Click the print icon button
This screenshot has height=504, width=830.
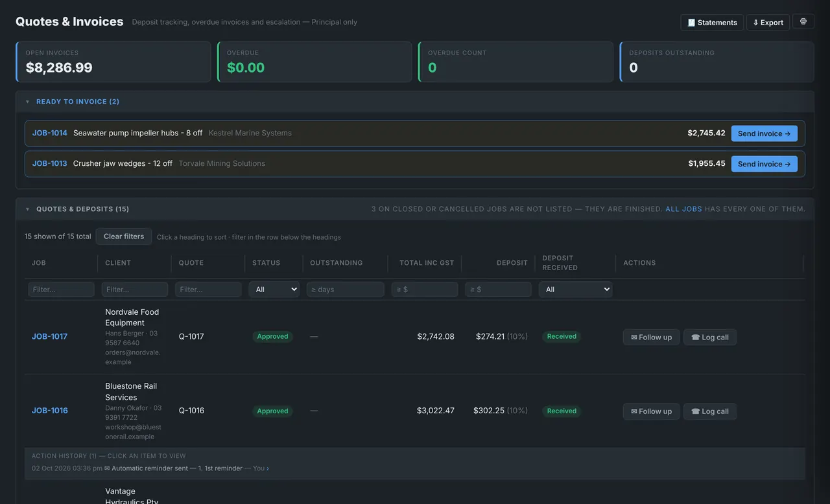tap(803, 21)
